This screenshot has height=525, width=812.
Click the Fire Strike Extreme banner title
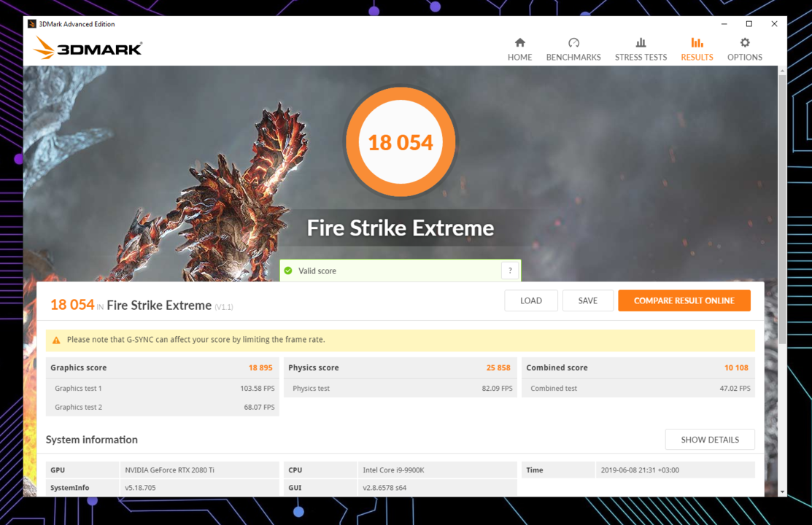click(401, 227)
